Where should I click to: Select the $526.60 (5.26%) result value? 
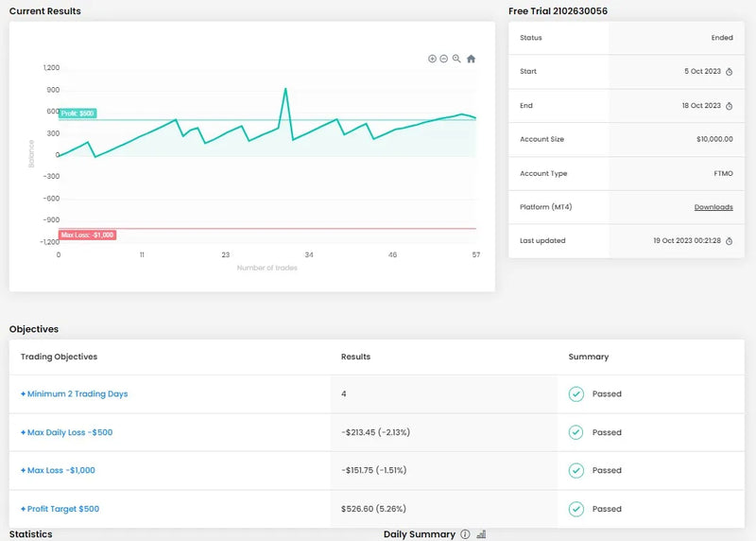(373, 509)
